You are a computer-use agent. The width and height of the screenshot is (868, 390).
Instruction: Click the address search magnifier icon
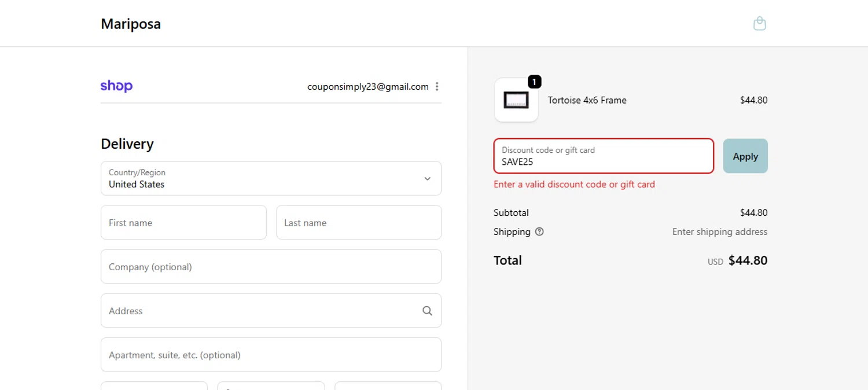427,311
